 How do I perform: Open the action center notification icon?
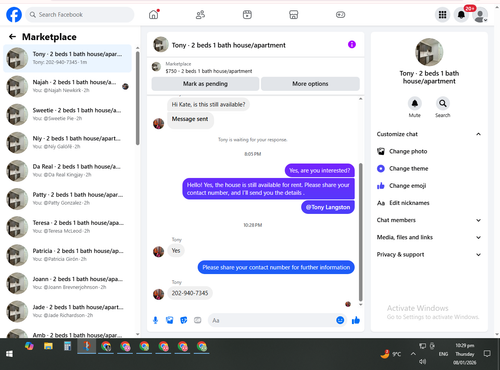pos(487,354)
